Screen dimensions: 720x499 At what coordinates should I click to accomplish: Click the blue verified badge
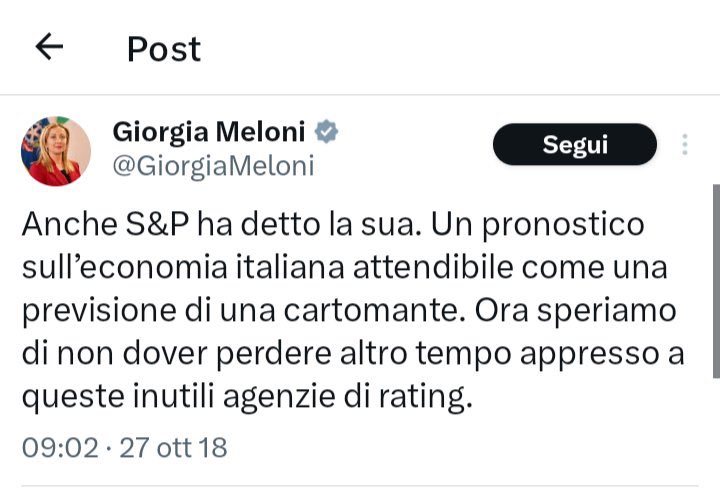[327, 131]
